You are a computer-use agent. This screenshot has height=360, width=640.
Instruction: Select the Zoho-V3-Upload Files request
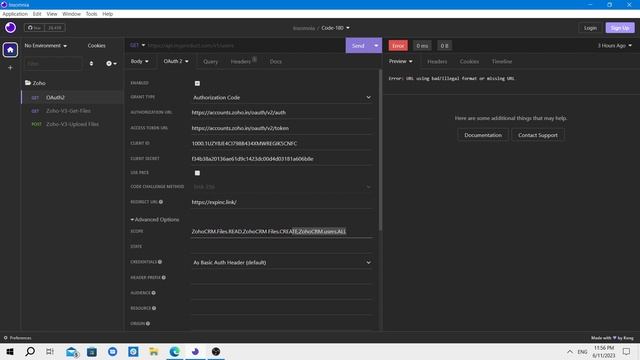pyautogui.click(x=73, y=124)
